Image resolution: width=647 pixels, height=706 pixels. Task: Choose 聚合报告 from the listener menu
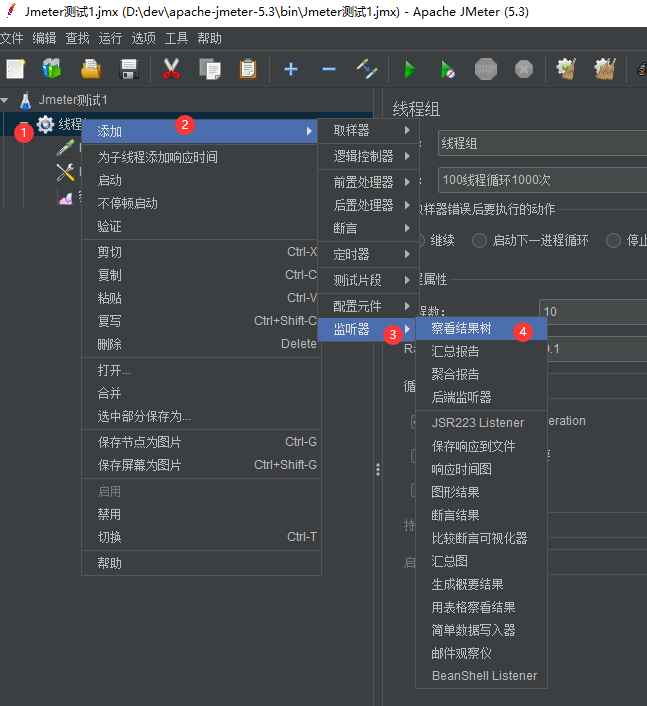coord(455,374)
